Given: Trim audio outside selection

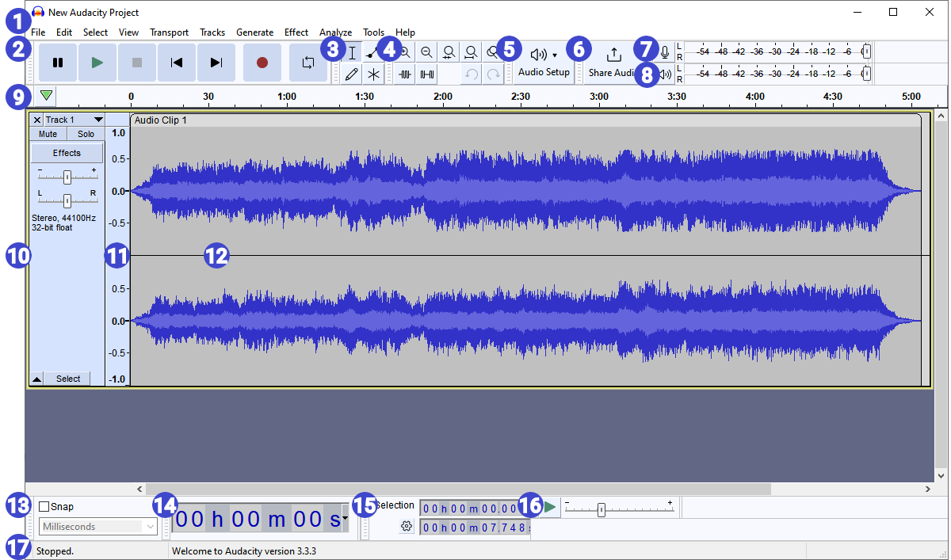Looking at the screenshot, I should coord(406,74).
